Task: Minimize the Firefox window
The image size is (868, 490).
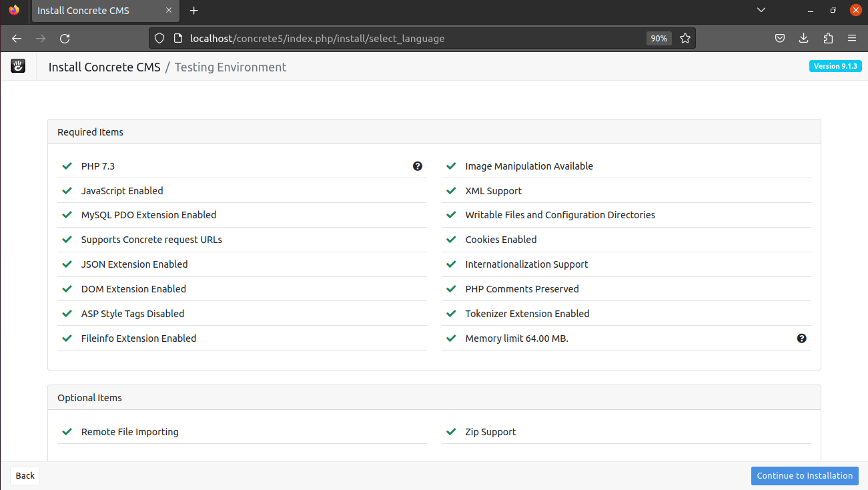Action: 811,11
